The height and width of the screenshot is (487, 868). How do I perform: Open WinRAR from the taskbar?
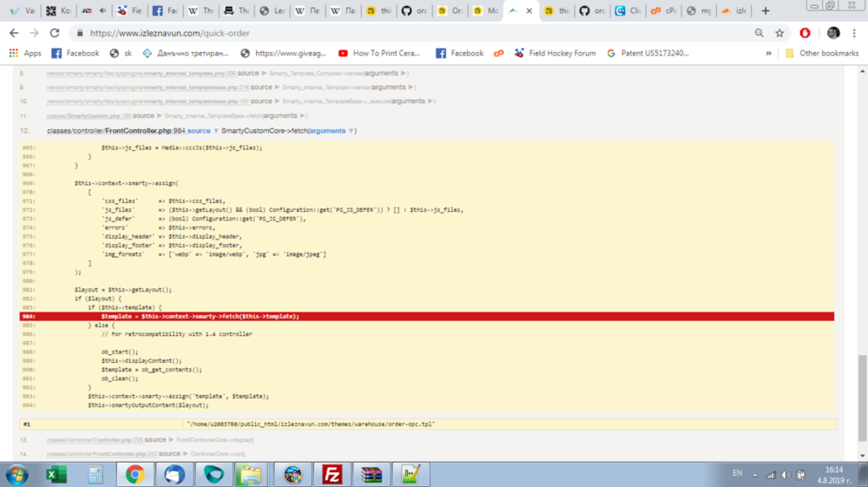pos(371,474)
